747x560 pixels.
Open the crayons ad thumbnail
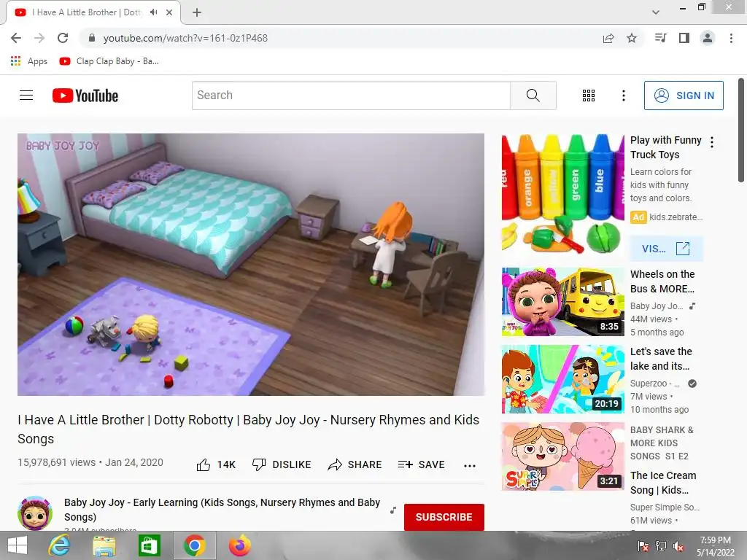point(562,194)
